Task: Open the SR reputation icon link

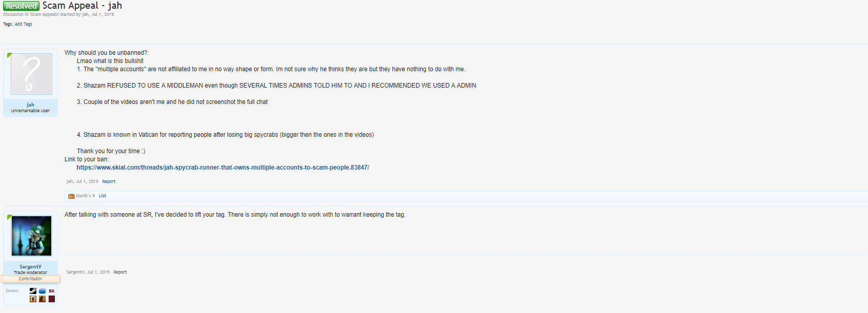Action: [51, 291]
